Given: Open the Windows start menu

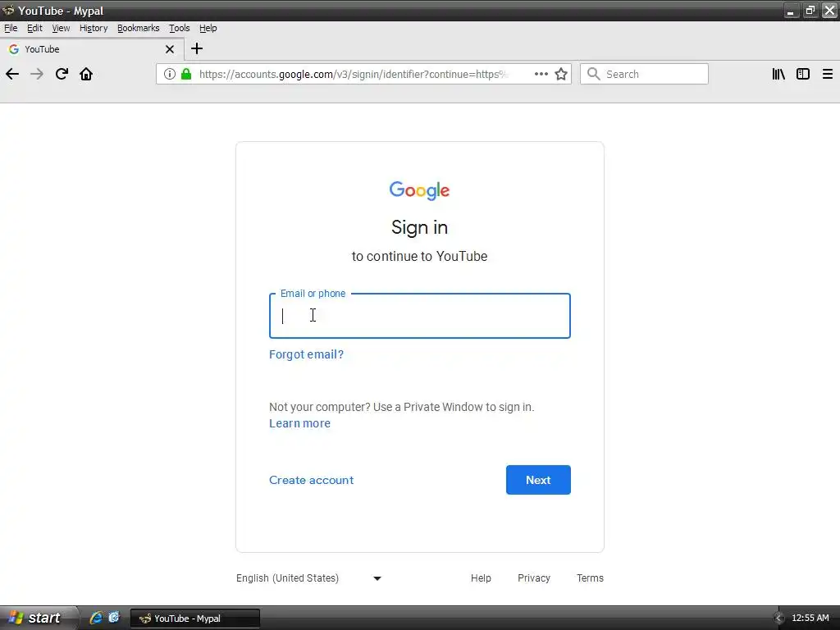Looking at the screenshot, I should coord(38,618).
